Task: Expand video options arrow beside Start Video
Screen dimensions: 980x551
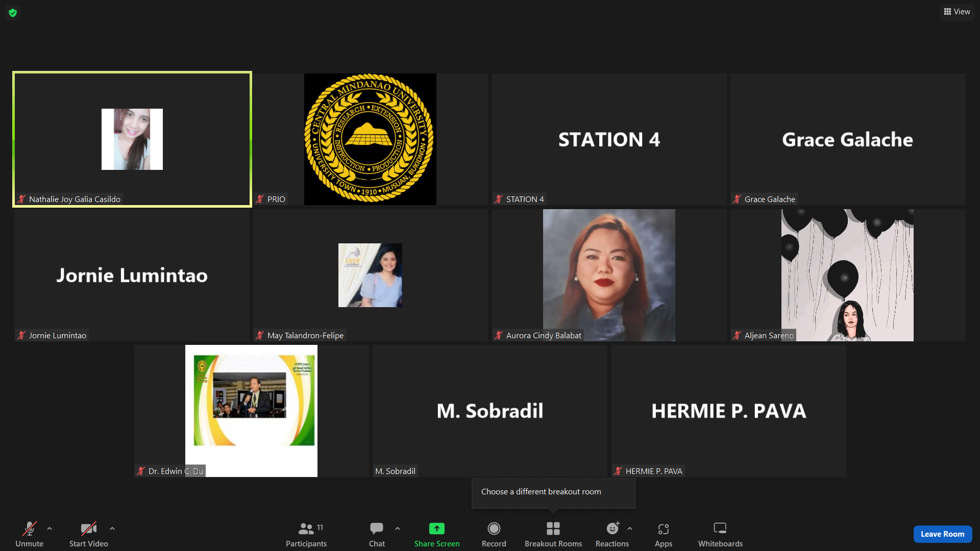Action: tap(112, 529)
